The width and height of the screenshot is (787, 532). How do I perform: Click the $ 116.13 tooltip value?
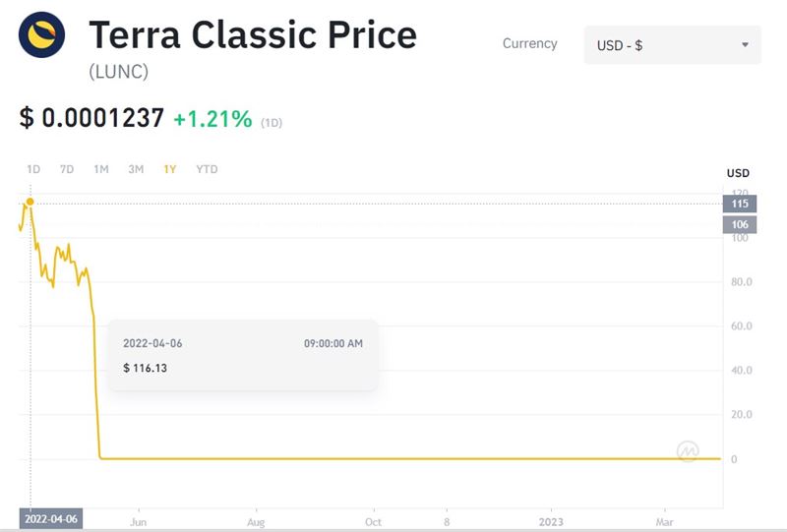pos(145,368)
